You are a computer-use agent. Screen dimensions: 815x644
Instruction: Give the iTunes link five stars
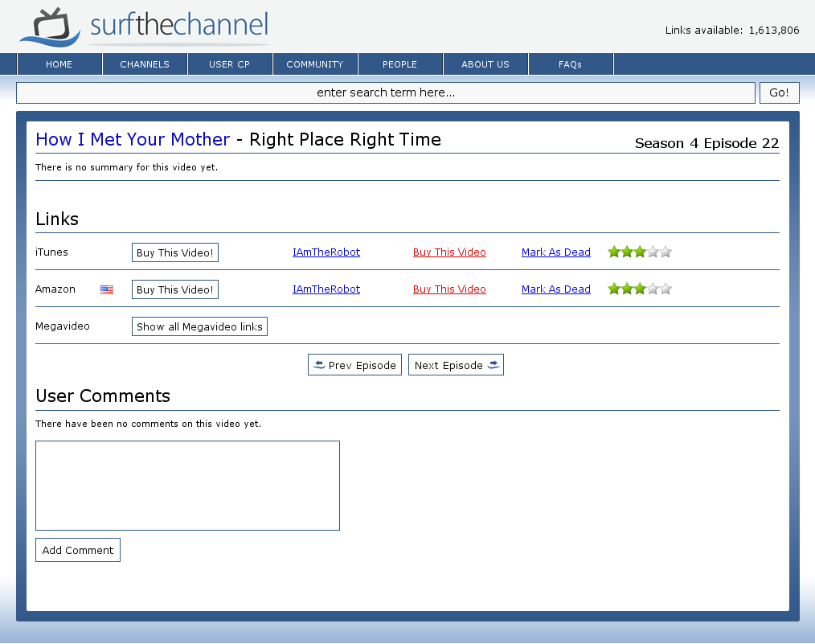pos(666,252)
